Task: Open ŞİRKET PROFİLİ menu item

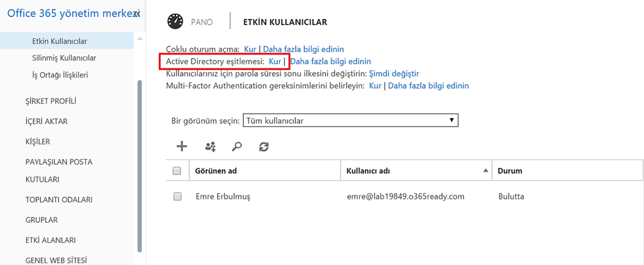Action: tap(51, 101)
